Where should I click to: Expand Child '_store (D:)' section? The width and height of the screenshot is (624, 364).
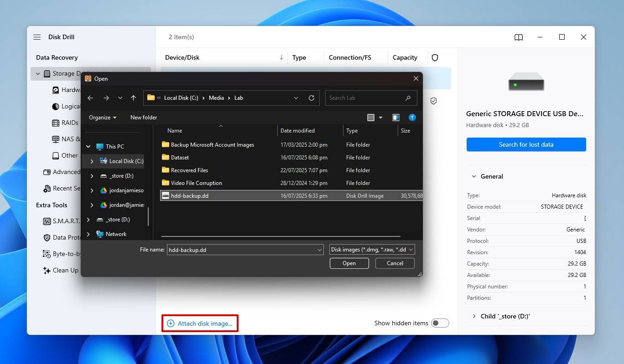(473, 316)
